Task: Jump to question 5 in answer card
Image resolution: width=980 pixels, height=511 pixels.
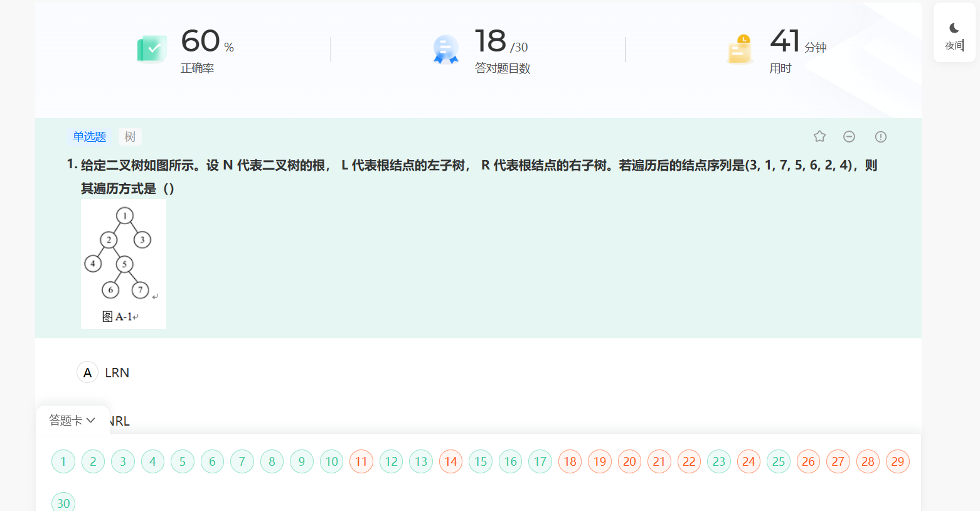Action: coord(183,461)
